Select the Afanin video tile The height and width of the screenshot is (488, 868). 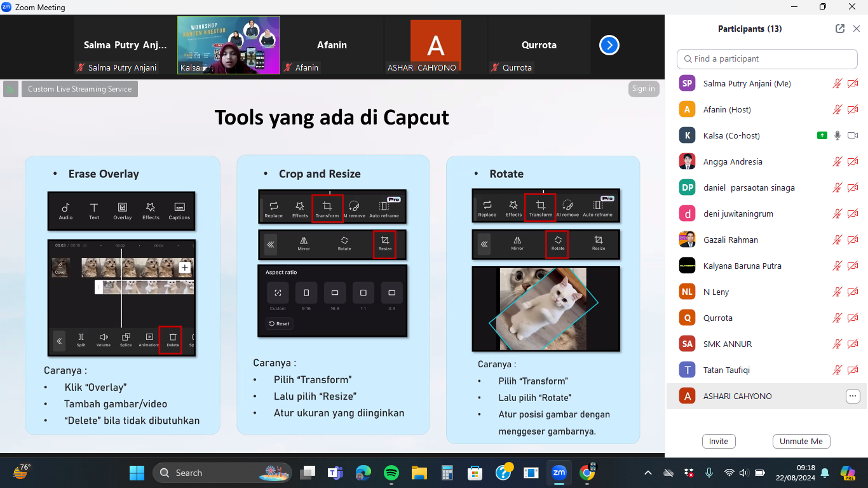[x=332, y=45]
